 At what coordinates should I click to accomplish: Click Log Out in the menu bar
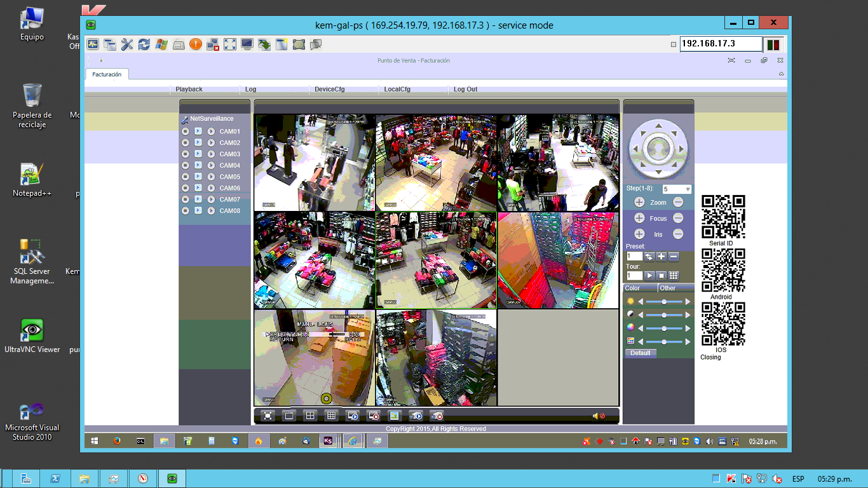click(x=465, y=90)
